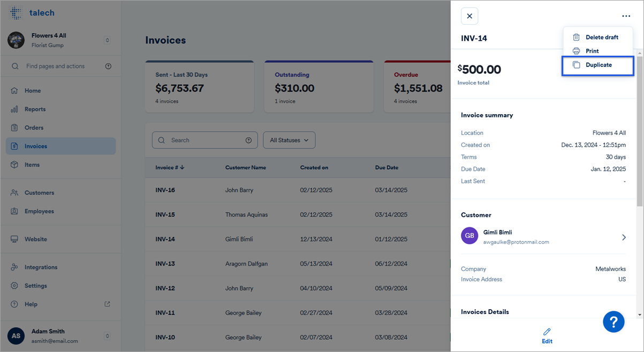The height and width of the screenshot is (352, 644).
Task: Select Invoices in the sidebar
Action: pos(60,146)
